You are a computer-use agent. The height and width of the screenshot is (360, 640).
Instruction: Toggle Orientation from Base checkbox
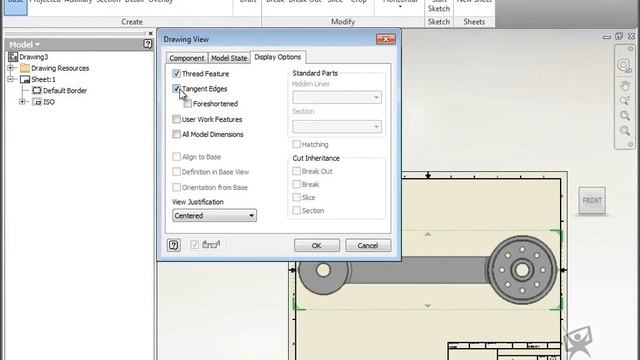point(176,187)
